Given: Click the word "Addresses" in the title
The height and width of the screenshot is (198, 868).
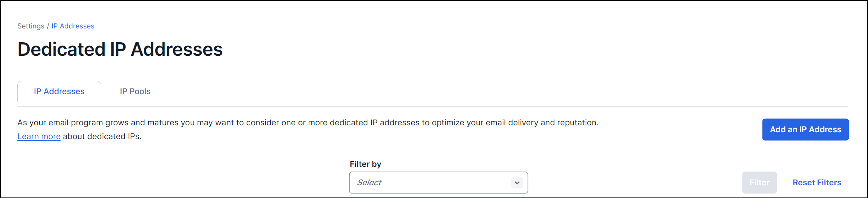Looking at the screenshot, I should 177,49.
